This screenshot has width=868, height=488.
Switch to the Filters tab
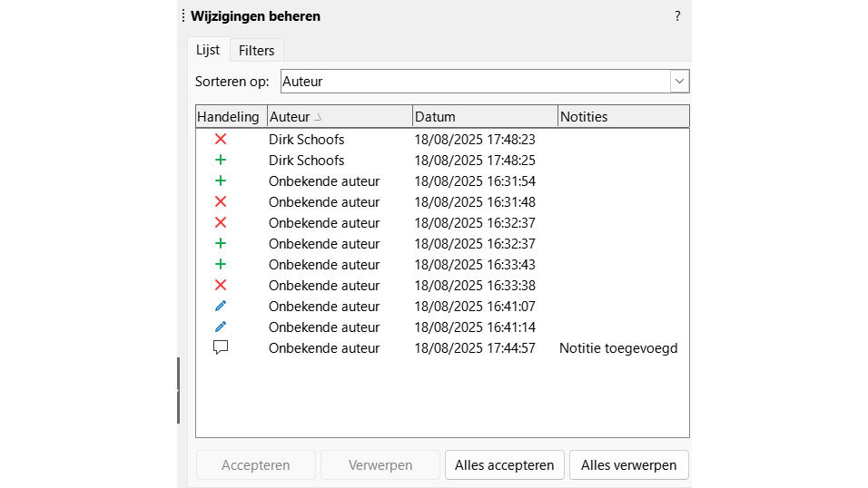256,51
